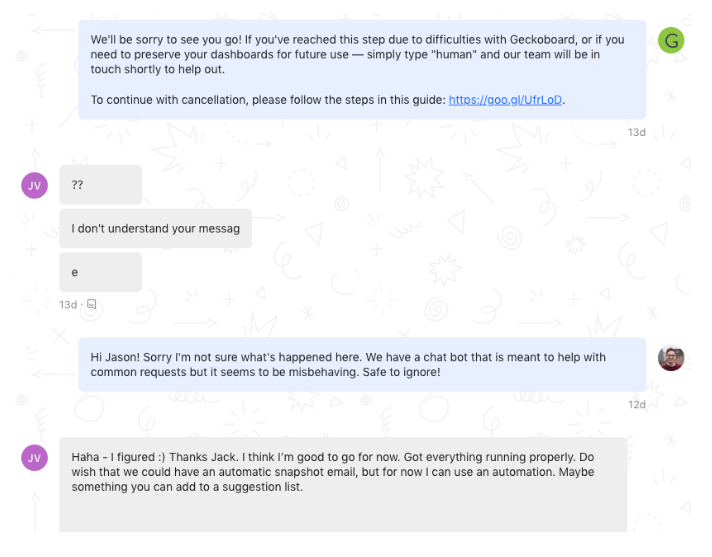
Task: Select the single-letter "e" message bubble
Action: click(100, 272)
